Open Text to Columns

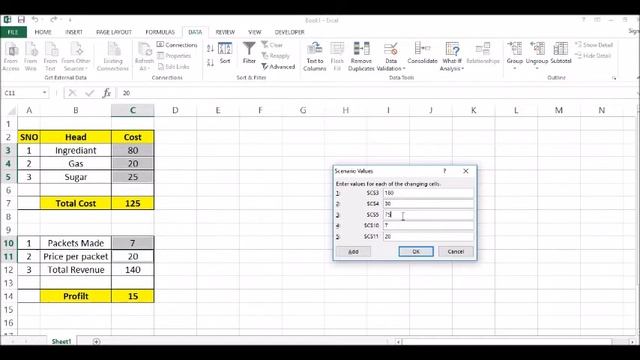[315, 56]
